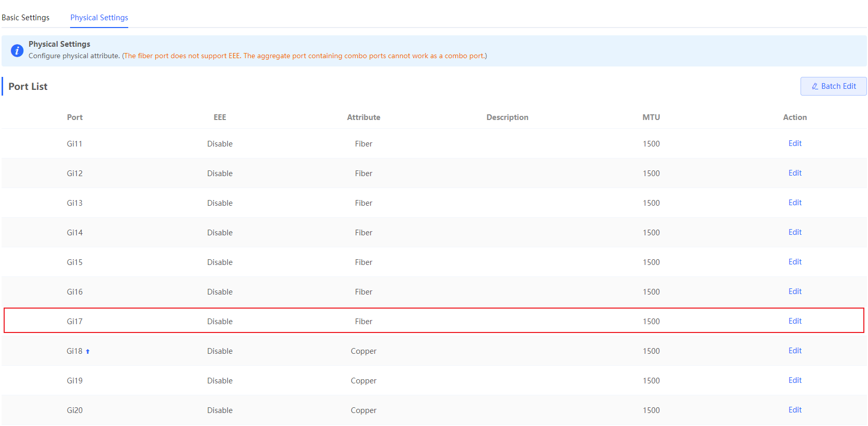
Task: Click Edit on the Gi16 row
Action: 794,291
